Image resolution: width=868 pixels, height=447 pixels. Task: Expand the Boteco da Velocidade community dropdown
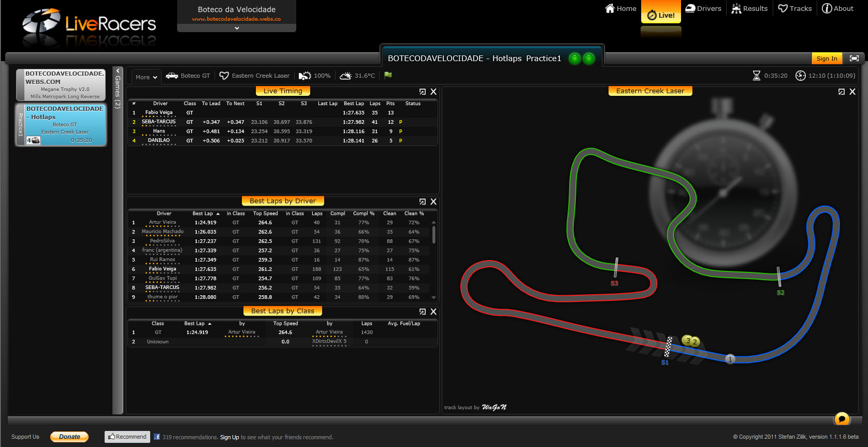tap(237, 28)
